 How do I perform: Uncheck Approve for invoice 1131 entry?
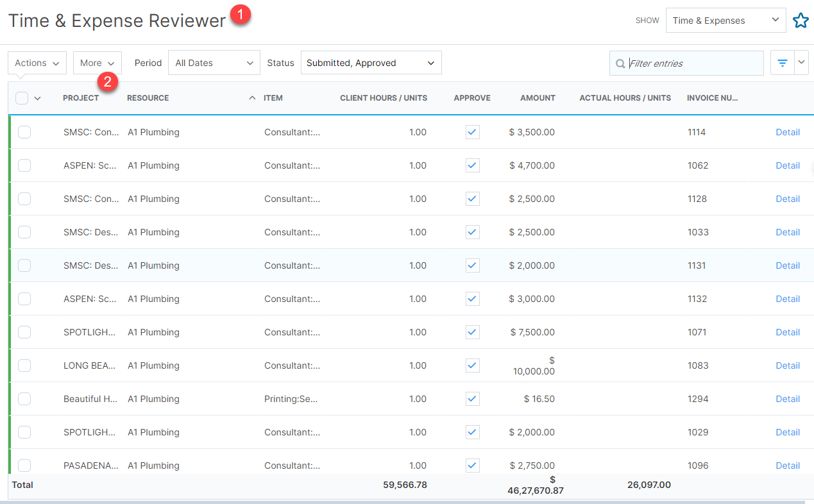(x=473, y=265)
